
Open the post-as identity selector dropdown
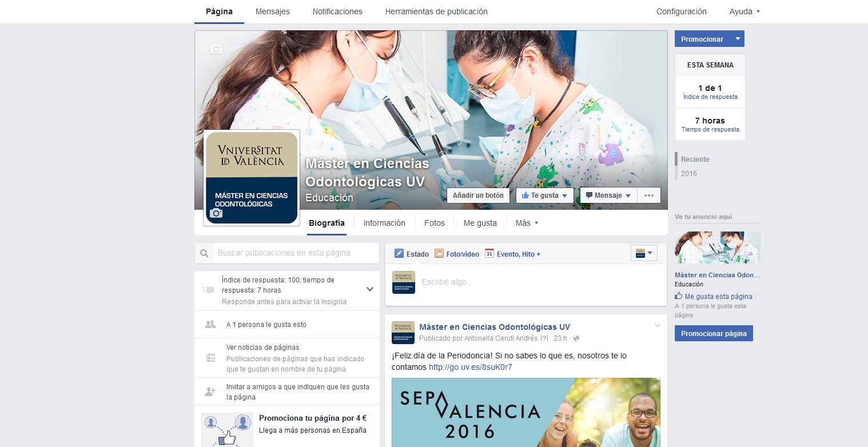point(644,253)
